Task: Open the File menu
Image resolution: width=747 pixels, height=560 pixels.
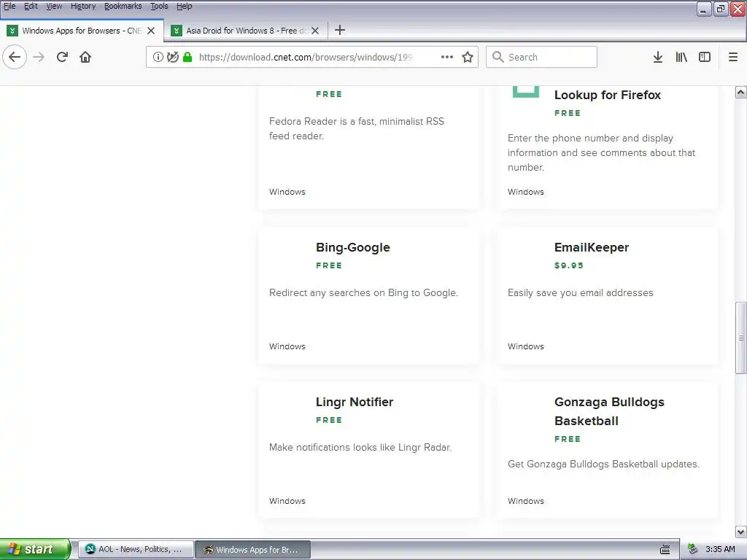Action: [x=9, y=6]
